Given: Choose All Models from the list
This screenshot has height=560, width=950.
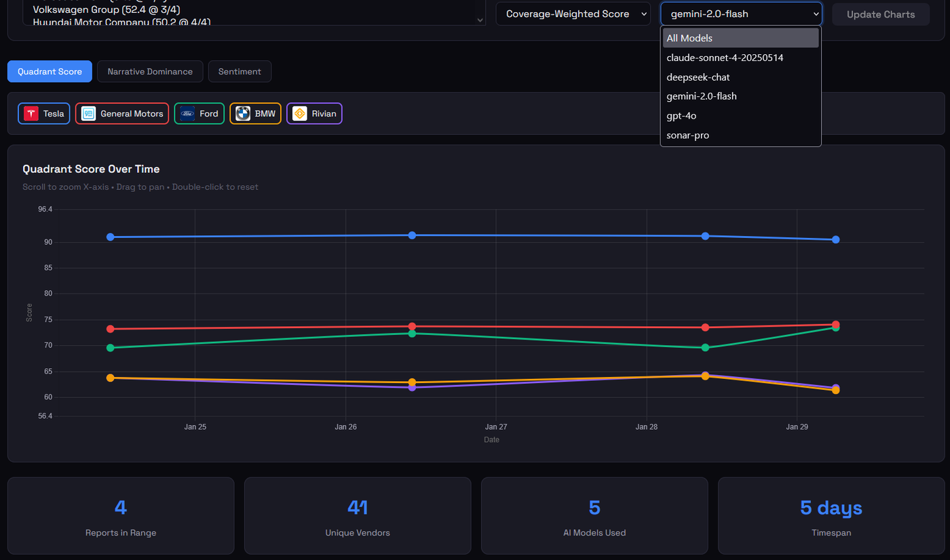Looking at the screenshot, I should coord(740,38).
